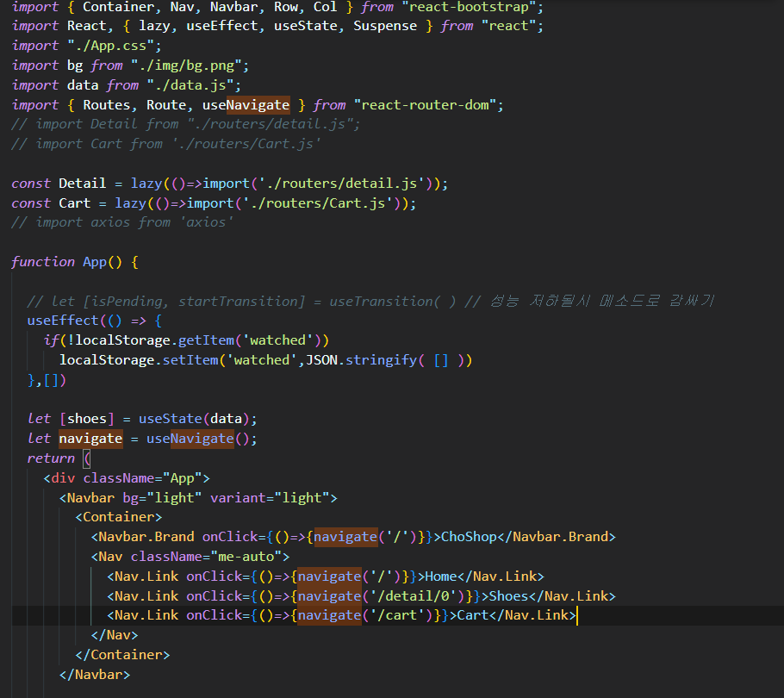Click "Navbar" in the react-bootstrap import list
Image resolution: width=784 pixels, height=698 pixels.
coord(233,7)
